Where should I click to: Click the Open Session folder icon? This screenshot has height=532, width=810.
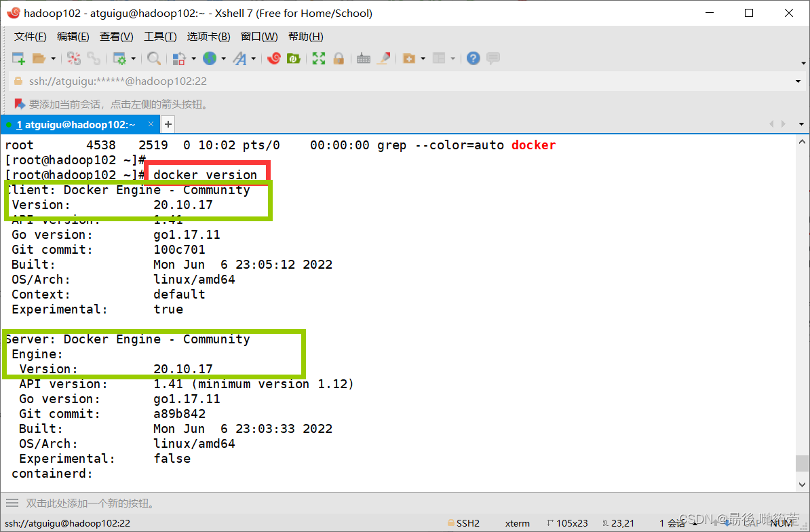pyautogui.click(x=39, y=58)
